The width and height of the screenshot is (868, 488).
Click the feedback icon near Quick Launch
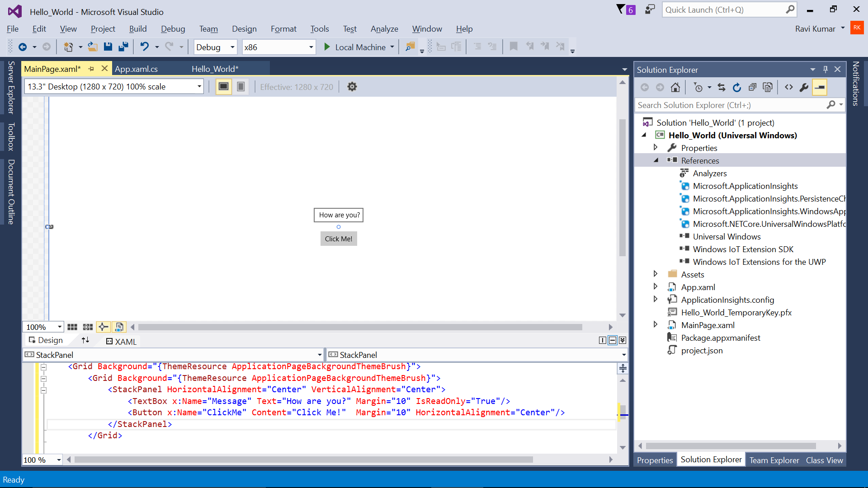tap(650, 9)
